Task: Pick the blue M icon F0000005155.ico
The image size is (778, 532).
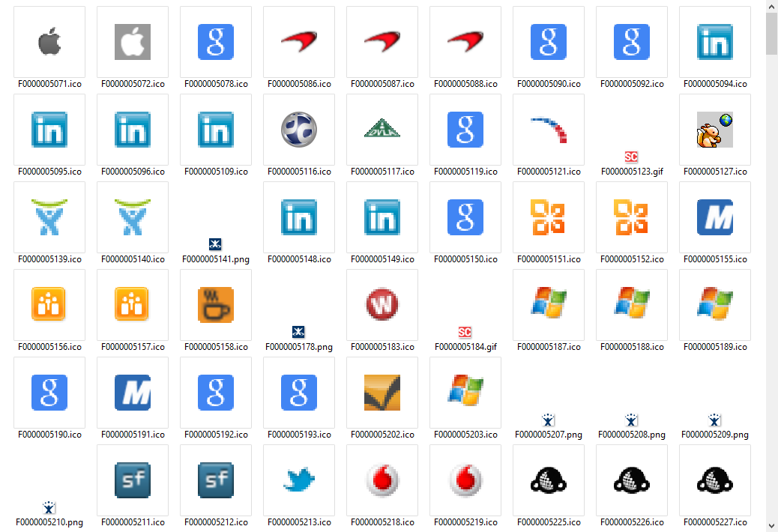Action: pos(715,217)
